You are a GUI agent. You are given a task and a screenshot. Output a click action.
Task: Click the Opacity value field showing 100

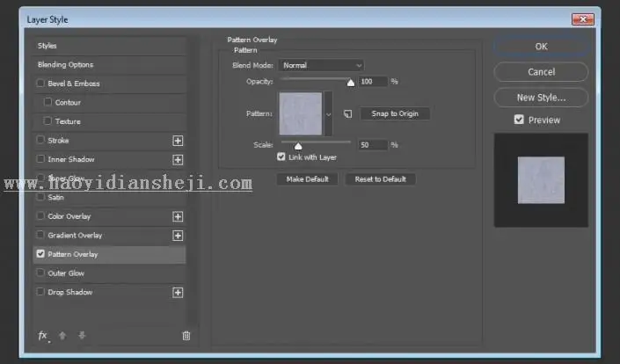click(x=373, y=82)
